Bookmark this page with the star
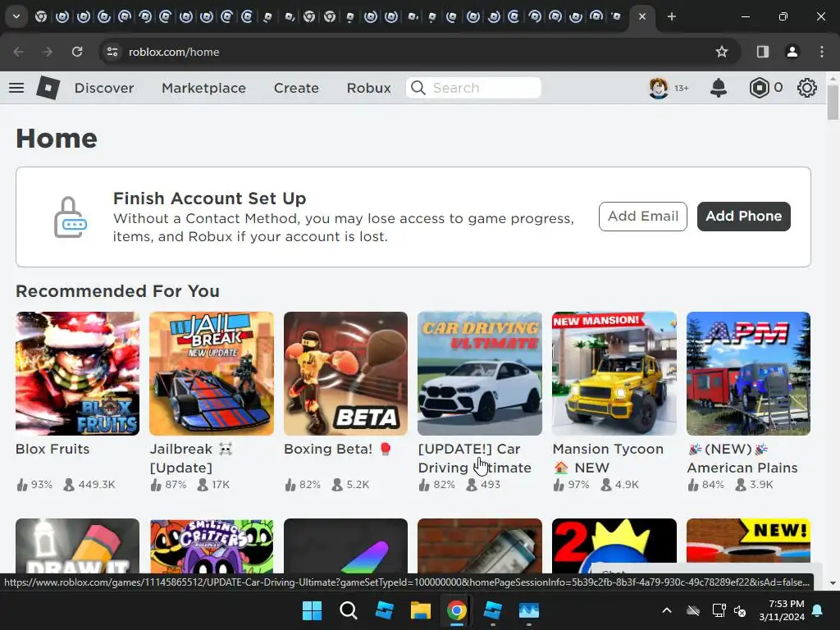Image resolution: width=840 pixels, height=630 pixels. (x=722, y=52)
